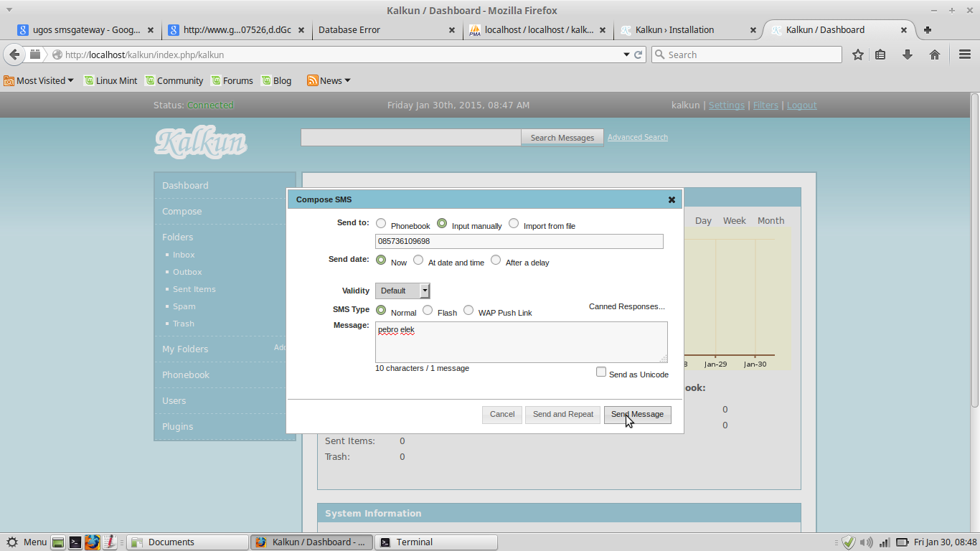Expand the Most Visited bookmarks dropdown

[x=39, y=80]
